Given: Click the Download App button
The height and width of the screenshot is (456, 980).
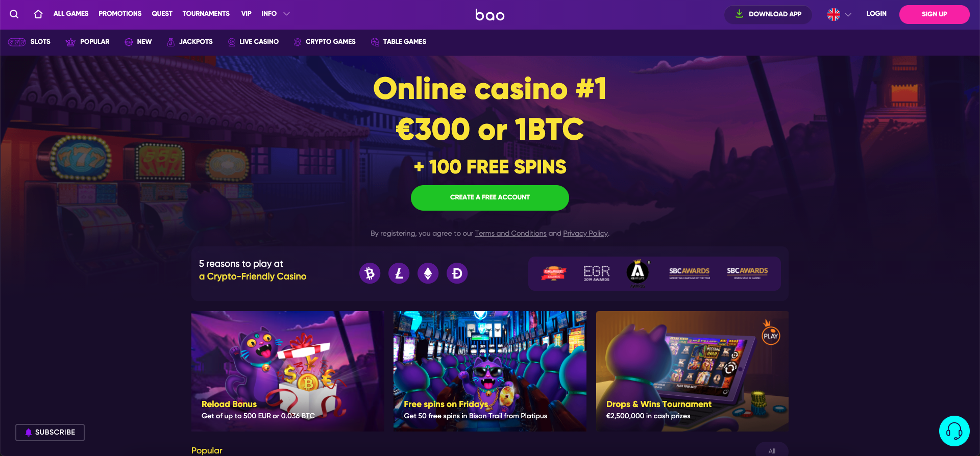Looking at the screenshot, I should [x=768, y=14].
